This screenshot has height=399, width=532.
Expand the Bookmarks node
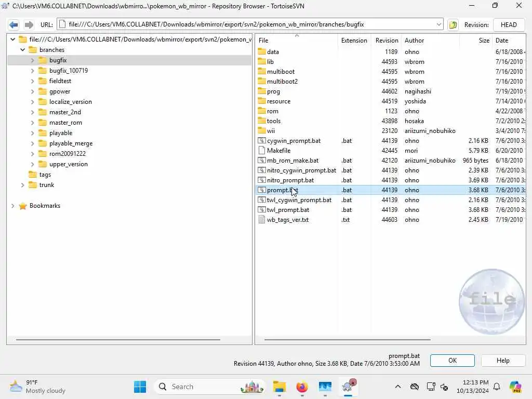click(x=12, y=206)
